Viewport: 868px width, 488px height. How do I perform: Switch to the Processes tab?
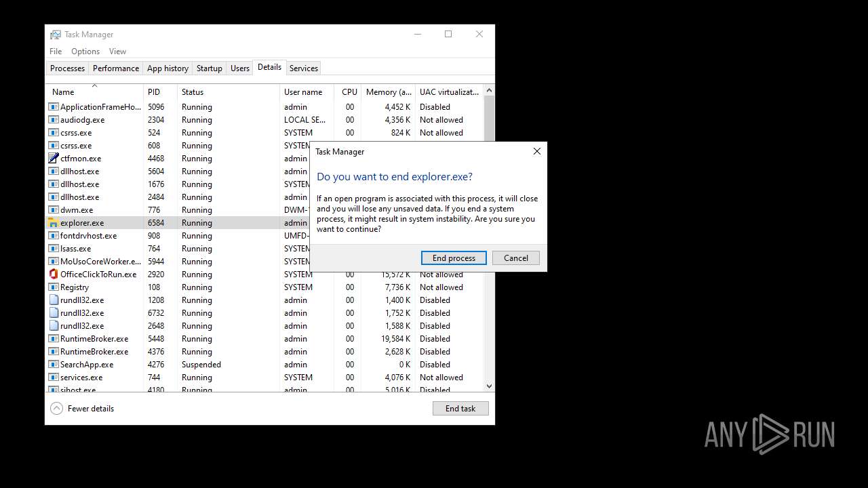coord(67,68)
